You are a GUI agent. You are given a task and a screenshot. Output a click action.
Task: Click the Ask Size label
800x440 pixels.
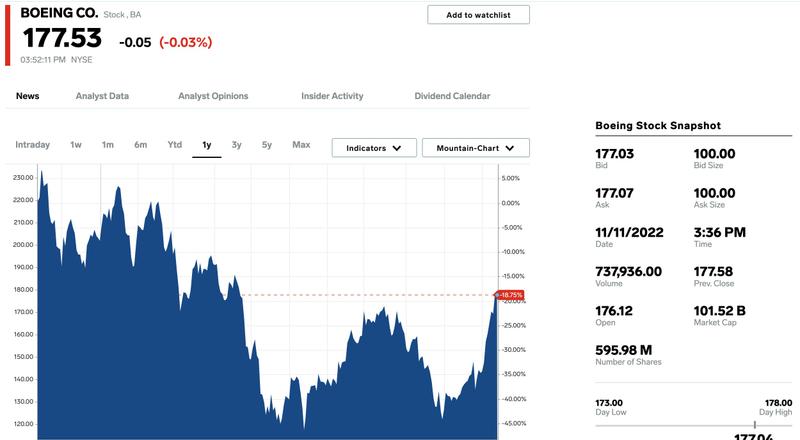coord(709,205)
